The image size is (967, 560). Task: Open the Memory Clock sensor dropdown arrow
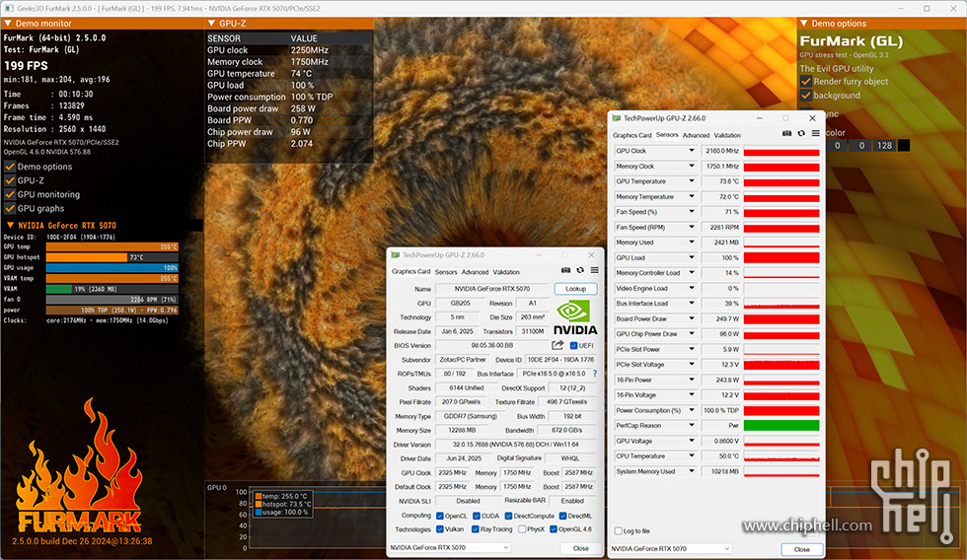(692, 166)
